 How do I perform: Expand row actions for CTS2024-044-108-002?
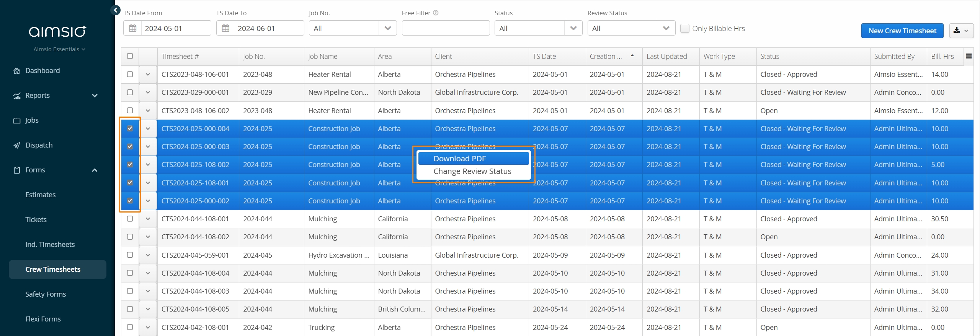pos(148,237)
